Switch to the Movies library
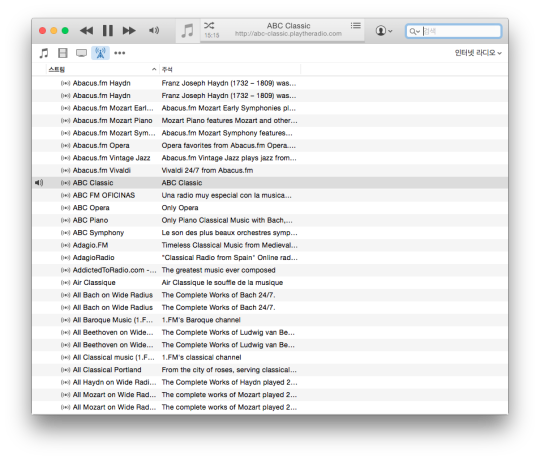540x460 pixels. 63,53
